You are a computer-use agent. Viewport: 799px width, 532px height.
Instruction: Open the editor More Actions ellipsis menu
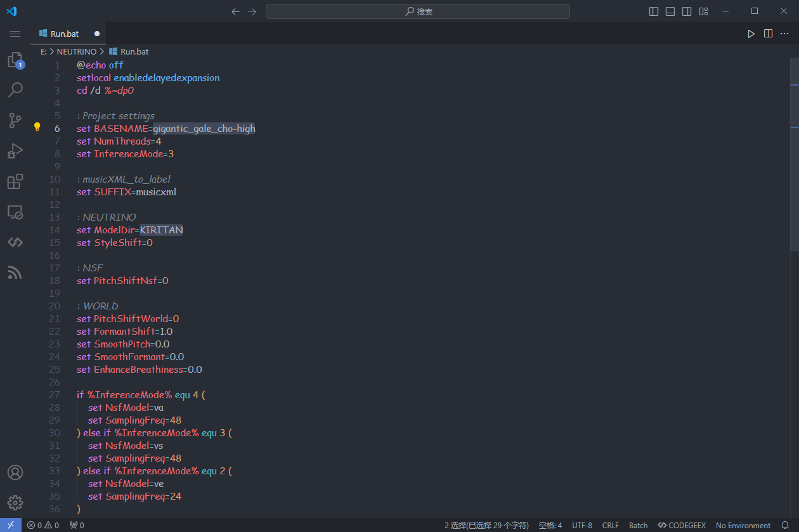click(x=784, y=34)
